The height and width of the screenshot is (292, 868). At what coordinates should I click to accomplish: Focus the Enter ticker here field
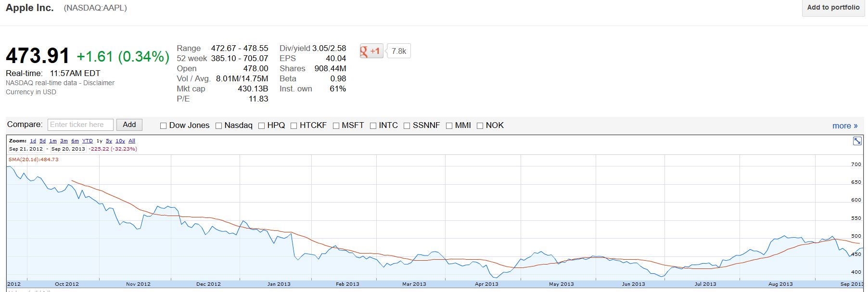pyautogui.click(x=80, y=125)
